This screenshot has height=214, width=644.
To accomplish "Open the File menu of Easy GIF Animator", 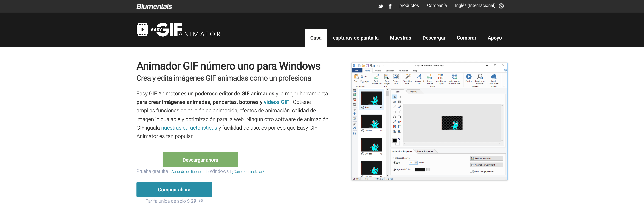I will point(357,70).
